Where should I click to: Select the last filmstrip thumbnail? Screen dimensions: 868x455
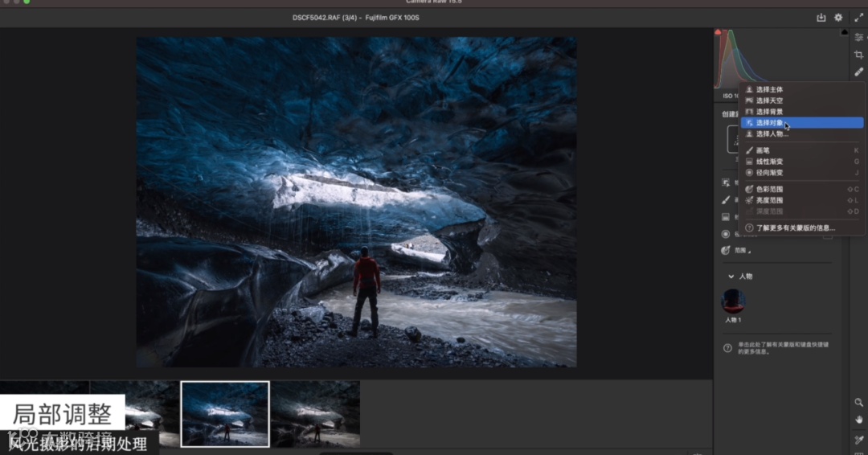click(x=316, y=414)
